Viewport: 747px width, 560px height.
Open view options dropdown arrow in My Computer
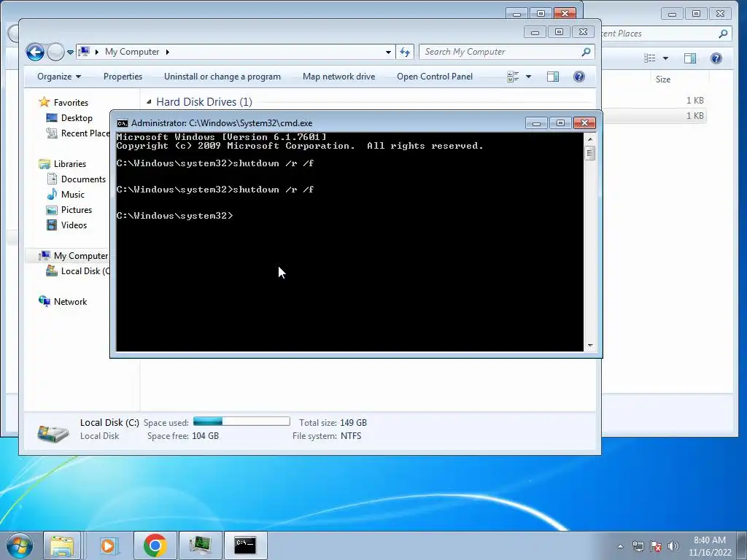pyautogui.click(x=528, y=77)
